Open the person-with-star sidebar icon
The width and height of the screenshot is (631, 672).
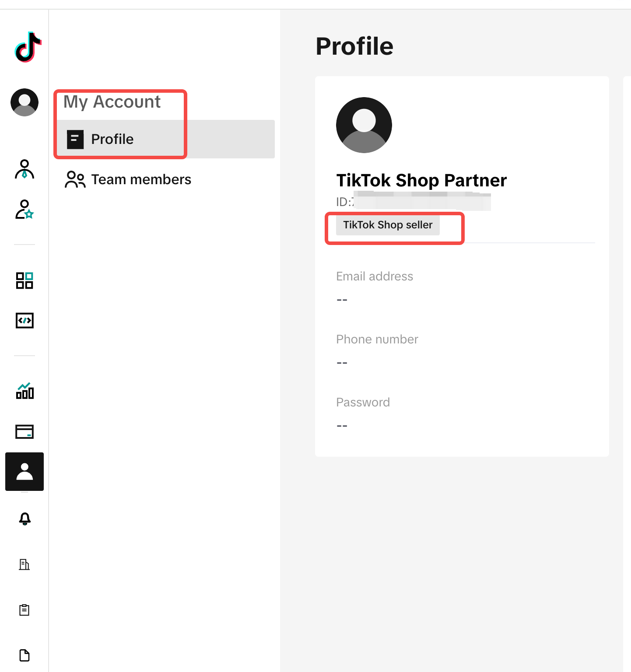click(25, 210)
